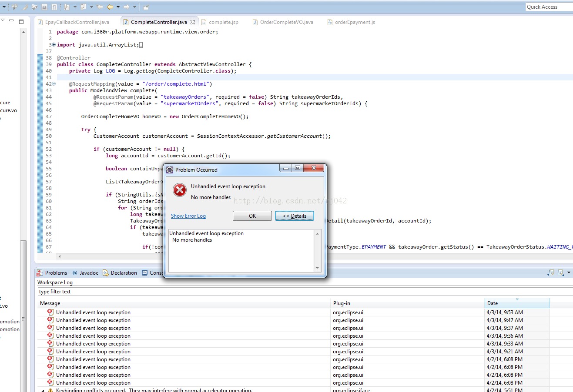The height and width of the screenshot is (392, 573).
Task: Open the Problems view tab
Action: [52, 273]
